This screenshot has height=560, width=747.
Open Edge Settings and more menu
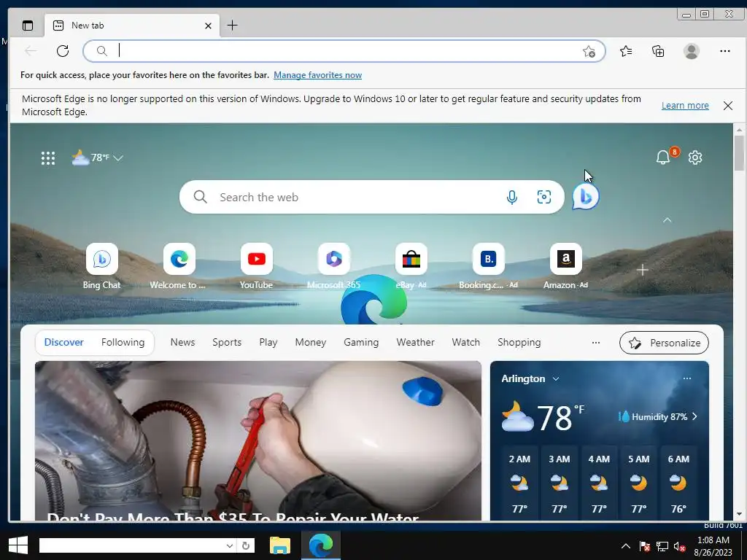click(725, 51)
